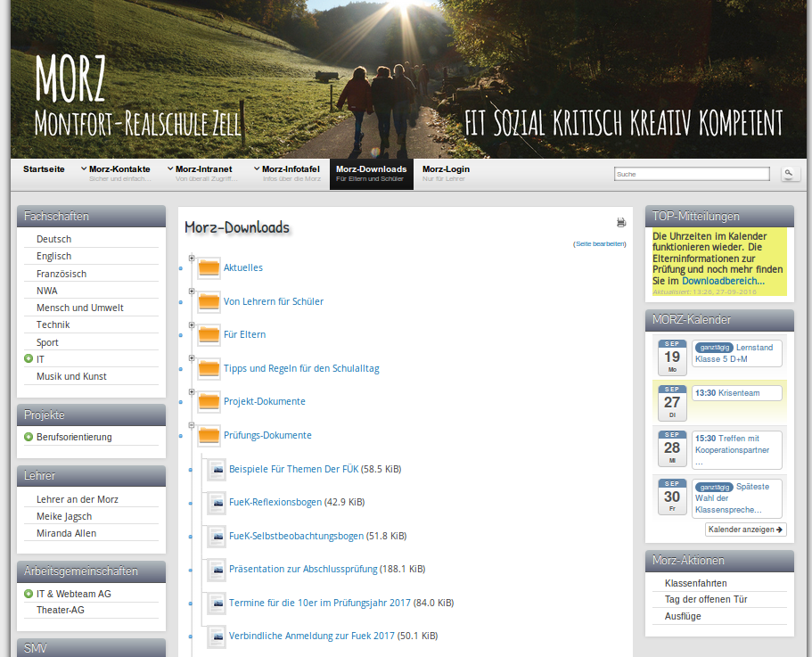The height and width of the screenshot is (657, 812).
Task: Open Späteste Wahl der Klassensprecher event
Action: click(x=737, y=498)
